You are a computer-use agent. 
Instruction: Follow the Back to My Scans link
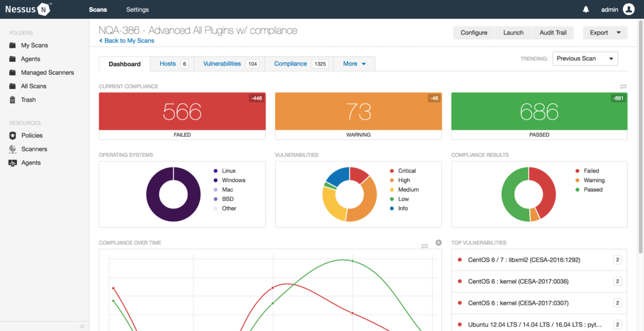(x=127, y=41)
